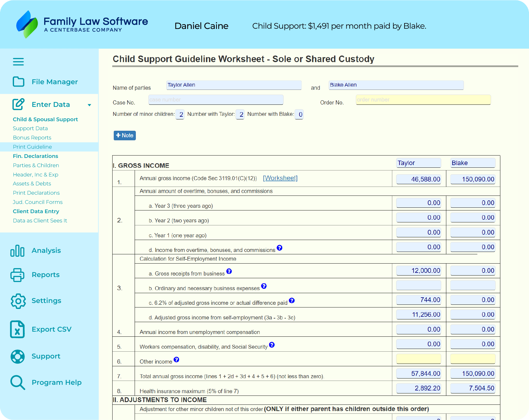Open Bonus Reports menu item
529x420 pixels.
(x=32, y=138)
